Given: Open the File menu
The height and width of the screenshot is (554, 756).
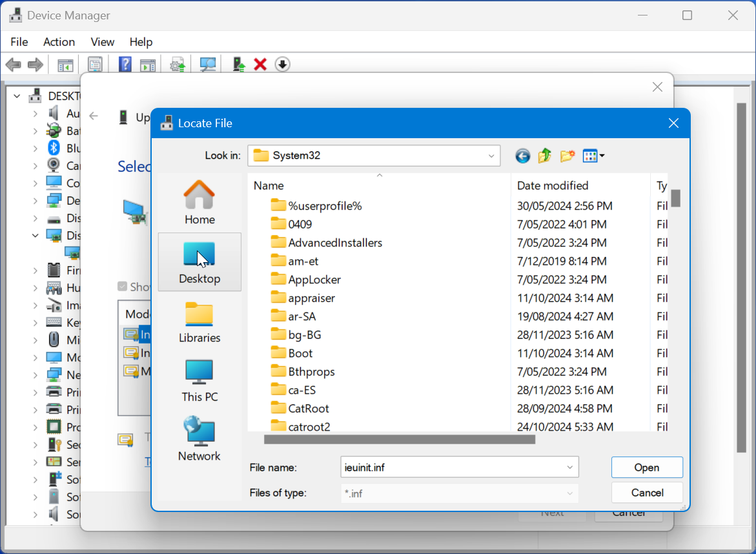Looking at the screenshot, I should [x=19, y=42].
